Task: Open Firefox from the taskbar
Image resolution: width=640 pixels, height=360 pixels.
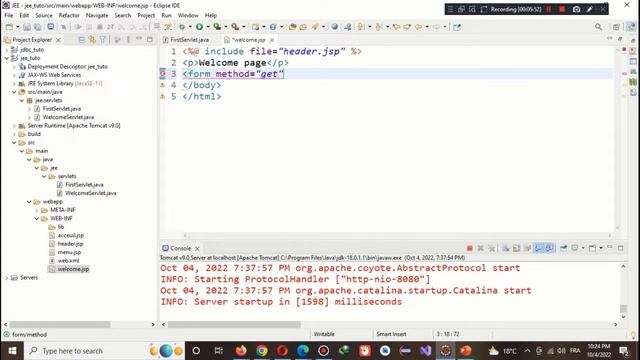Action: 241,351
